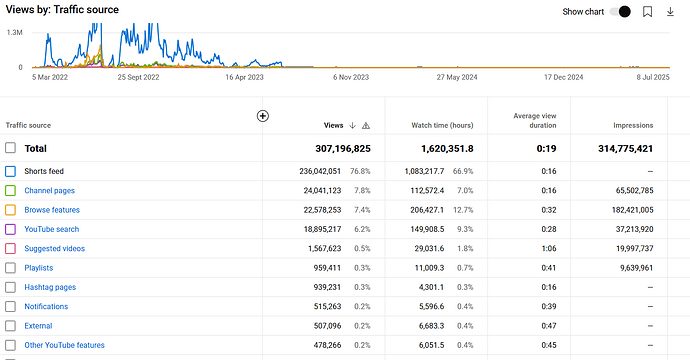Click the Views sort arrow icon
The image size is (690, 360).
352,125
